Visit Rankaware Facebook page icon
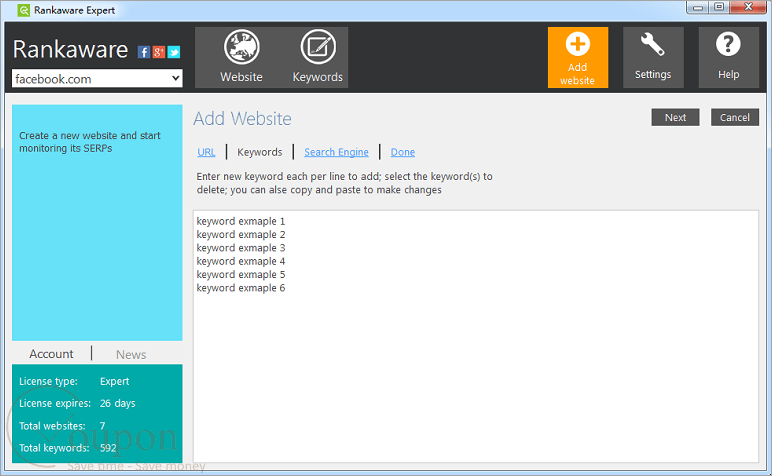Viewport: 772px width, 476px height. [144, 52]
